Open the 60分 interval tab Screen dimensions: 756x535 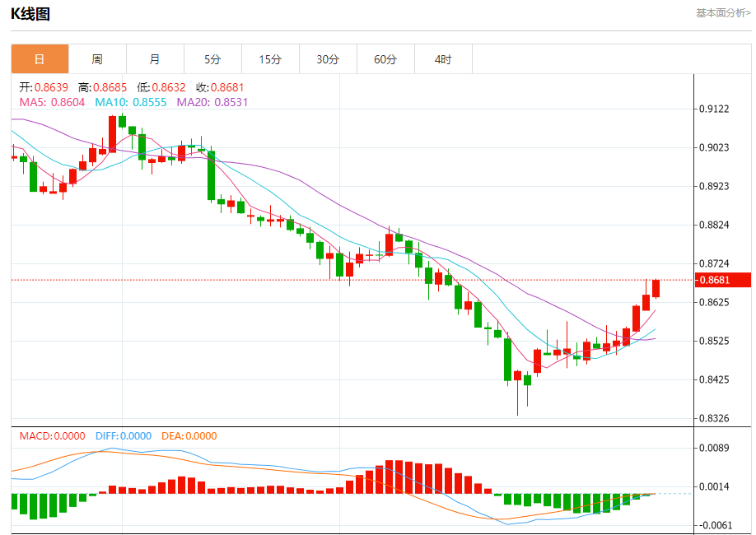[385, 59]
